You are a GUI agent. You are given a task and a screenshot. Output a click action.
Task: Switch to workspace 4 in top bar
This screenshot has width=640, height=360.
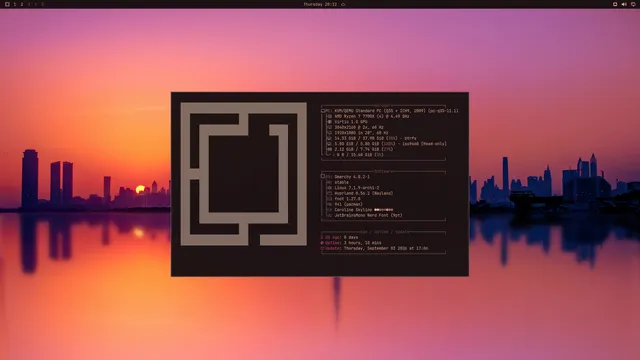click(x=36, y=4)
